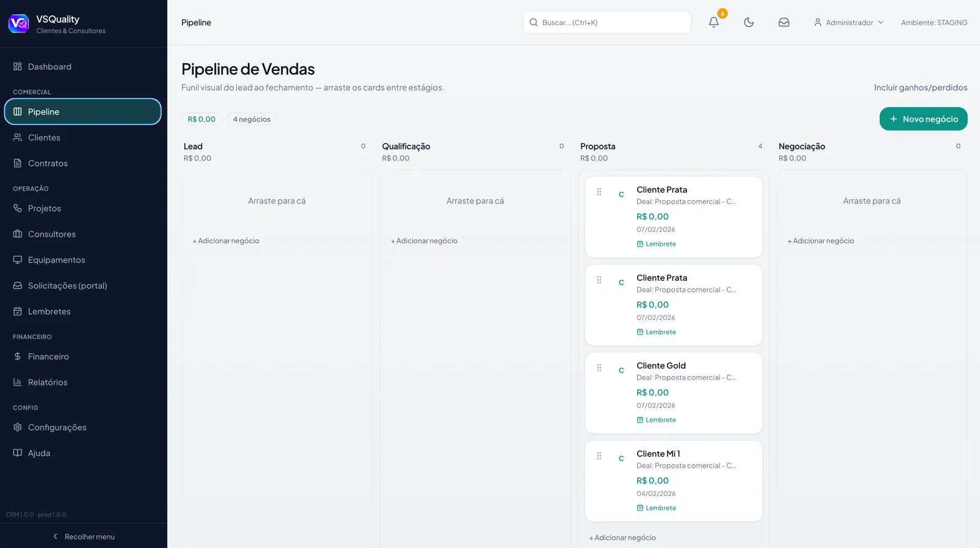
Task: Click the Cliente Gold avatar icon
Action: pos(621,370)
